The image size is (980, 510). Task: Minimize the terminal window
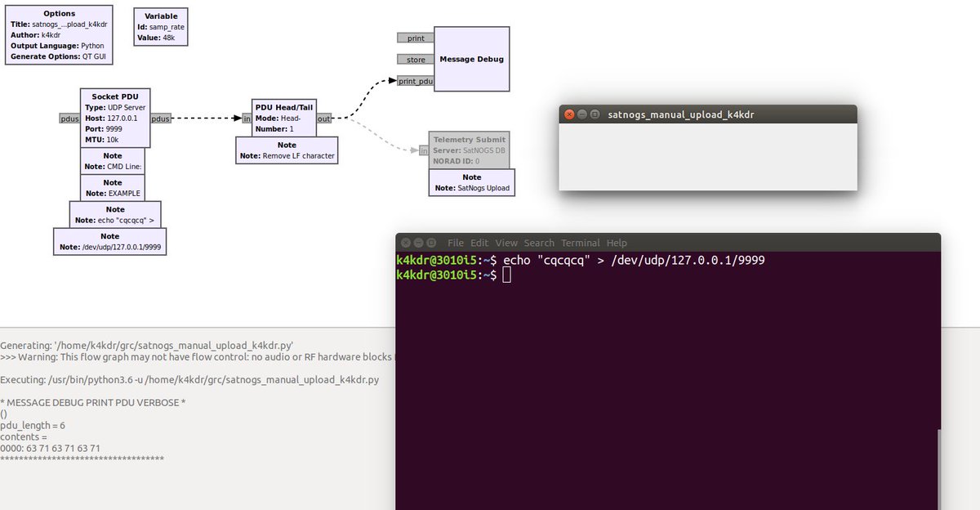pos(418,243)
